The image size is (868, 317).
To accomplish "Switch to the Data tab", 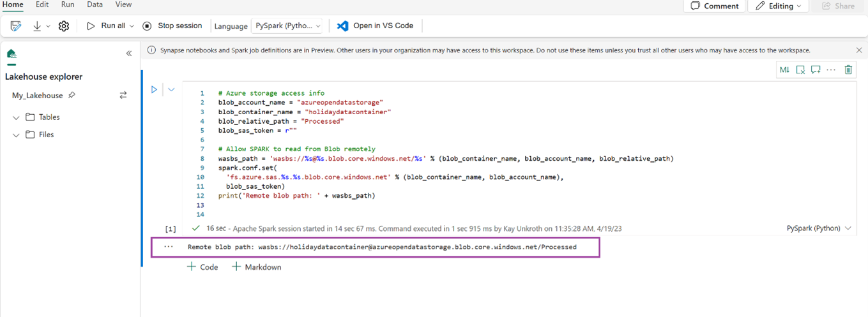I will click(x=95, y=4).
